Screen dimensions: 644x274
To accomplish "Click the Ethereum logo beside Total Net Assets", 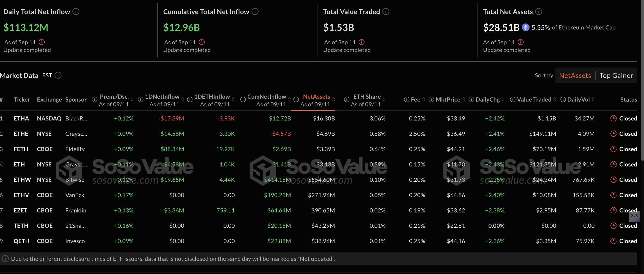I will coord(526,28).
